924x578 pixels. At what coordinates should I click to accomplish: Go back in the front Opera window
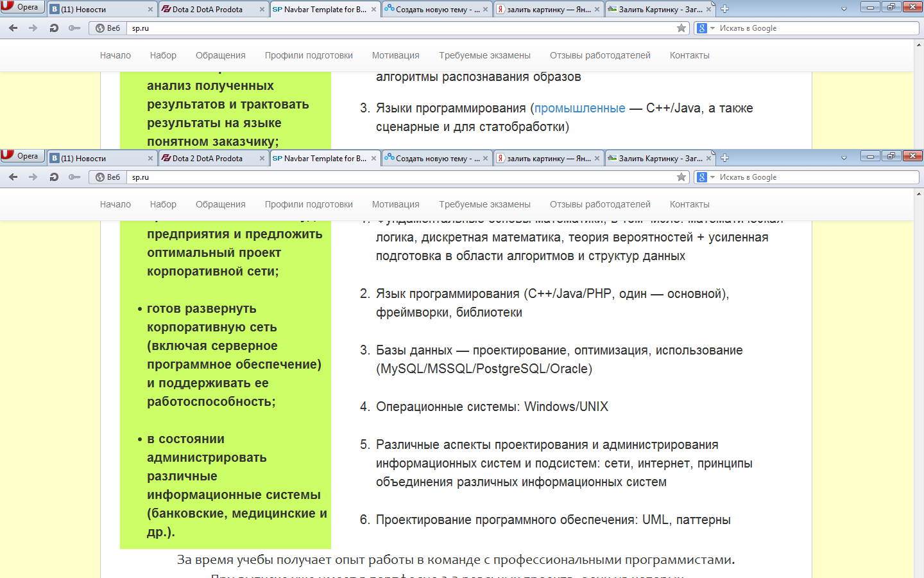13,177
